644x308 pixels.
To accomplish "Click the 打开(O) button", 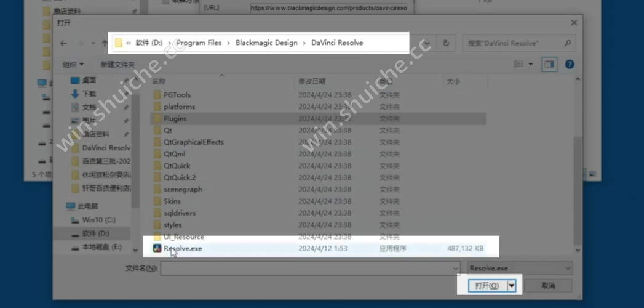I will click(487, 285).
